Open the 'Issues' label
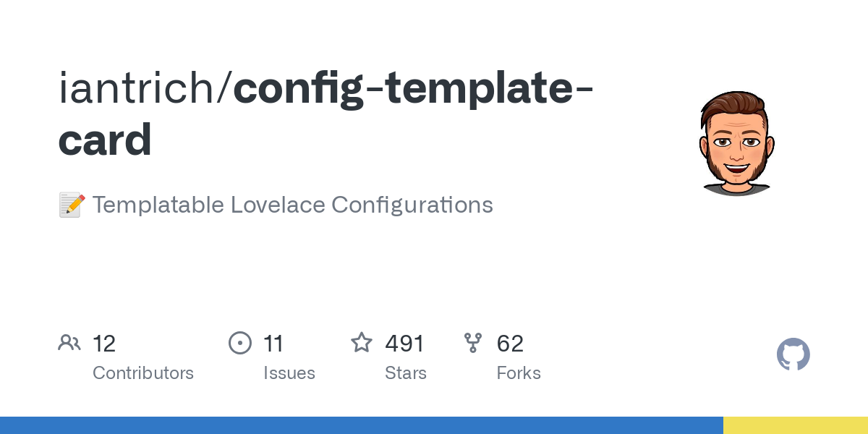The height and width of the screenshot is (434, 868). tap(289, 373)
